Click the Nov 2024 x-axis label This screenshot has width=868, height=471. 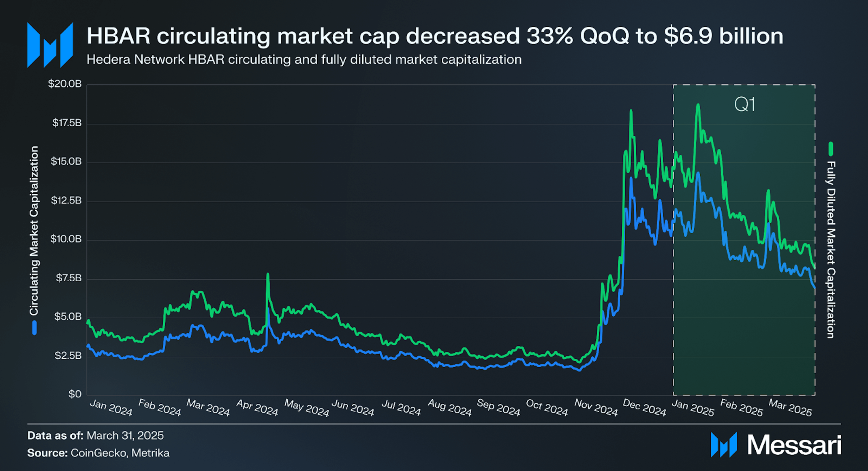[596, 408]
